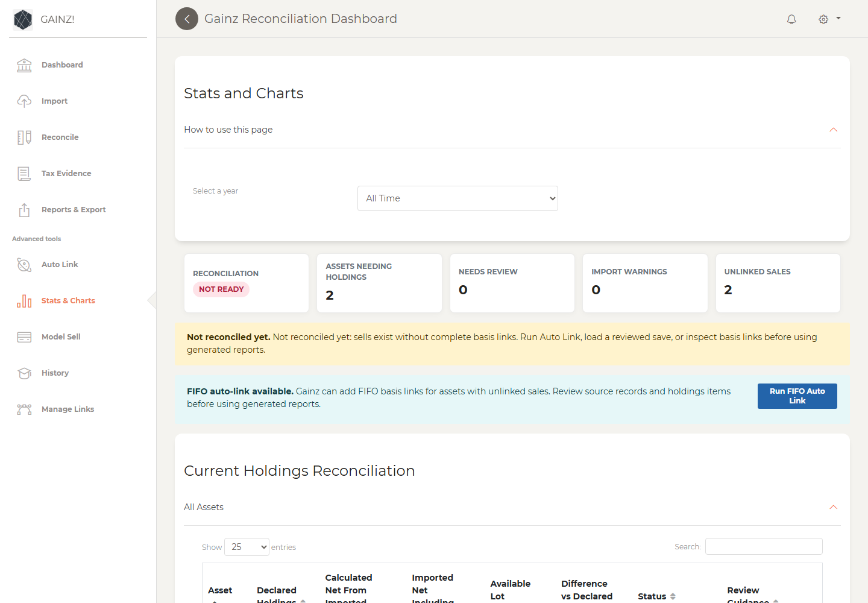Select Stats & Charts menu item

[x=68, y=301]
